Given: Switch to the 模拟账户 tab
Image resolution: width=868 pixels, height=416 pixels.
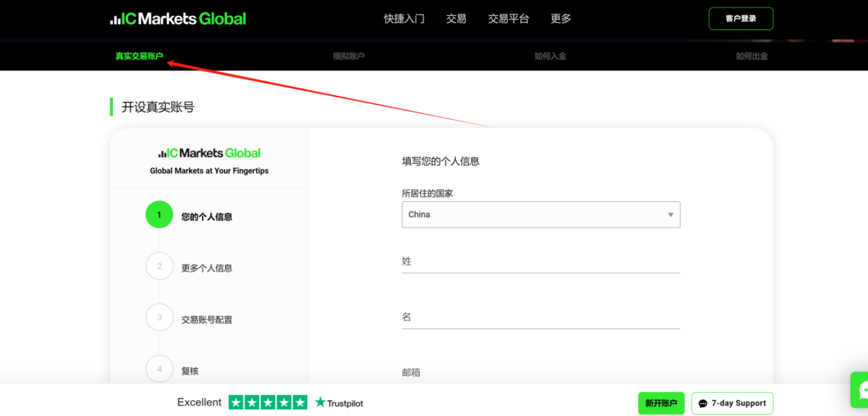Looking at the screenshot, I should [x=349, y=56].
